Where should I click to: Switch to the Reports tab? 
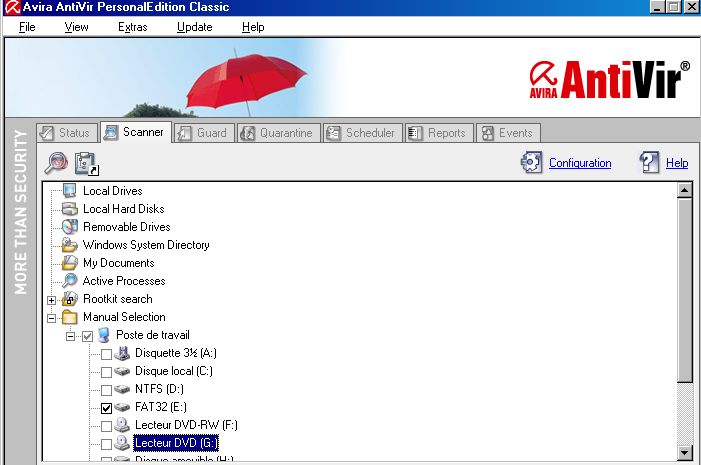pyautogui.click(x=439, y=133)
